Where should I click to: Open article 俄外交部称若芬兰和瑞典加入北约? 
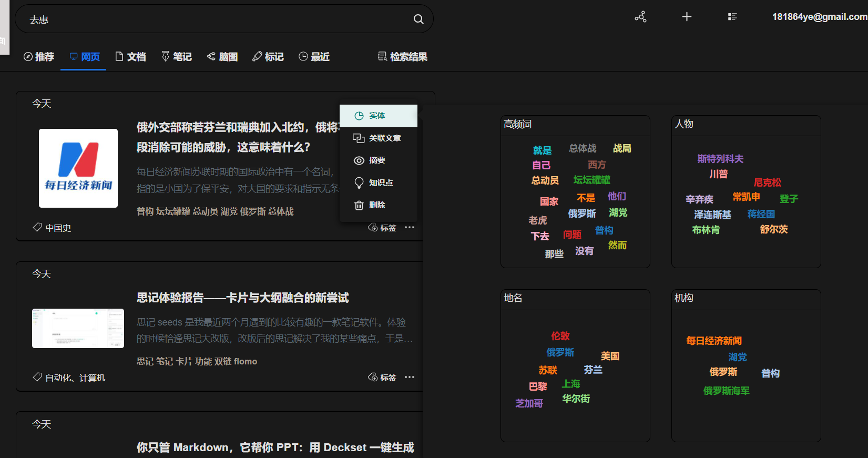click(x=238, y=137)
